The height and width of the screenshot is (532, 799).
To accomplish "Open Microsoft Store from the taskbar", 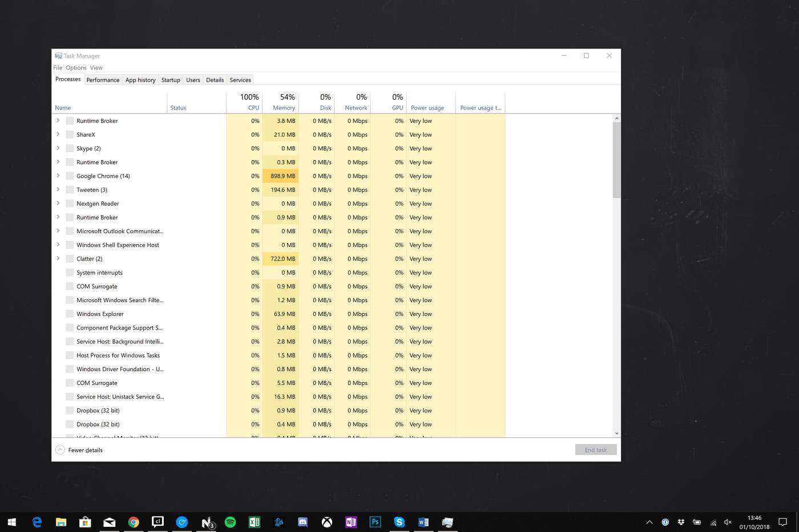I will coord(85,522).
